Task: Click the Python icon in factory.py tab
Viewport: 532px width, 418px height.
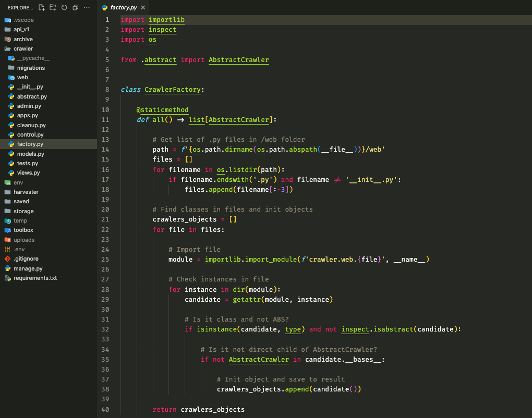Action: [x=104, y=7]
